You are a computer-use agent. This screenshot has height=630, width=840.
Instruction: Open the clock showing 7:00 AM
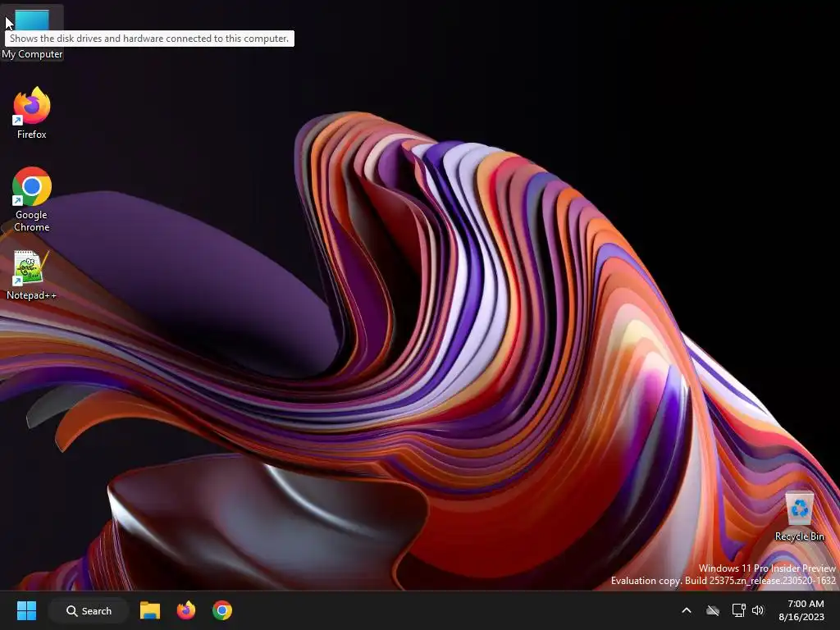pyautogui.click(x=806, y=604)
